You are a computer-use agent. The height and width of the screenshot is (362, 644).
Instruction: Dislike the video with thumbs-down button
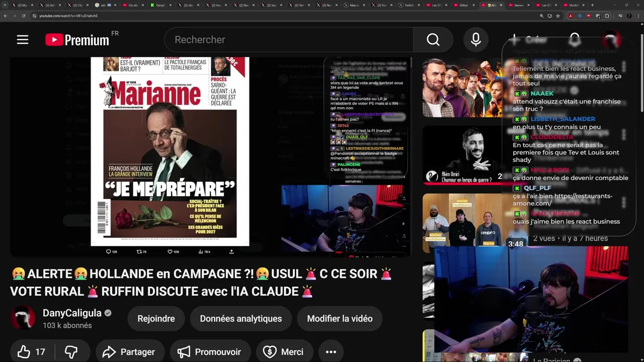[x=71, y=352]
